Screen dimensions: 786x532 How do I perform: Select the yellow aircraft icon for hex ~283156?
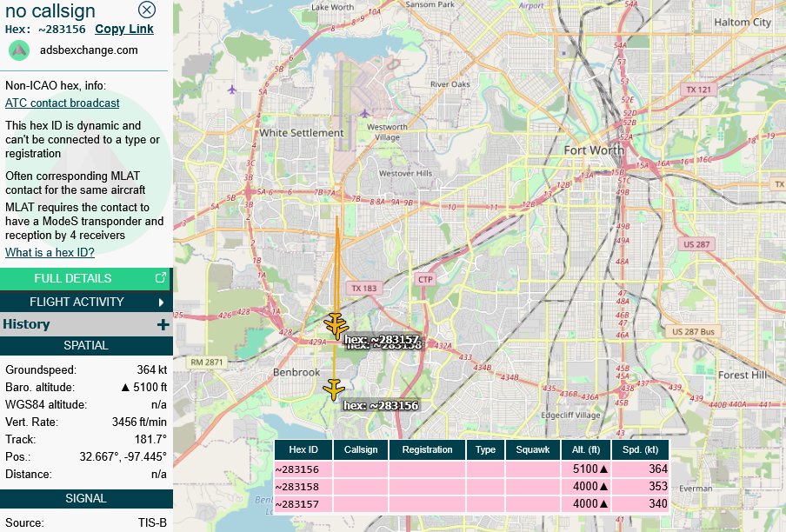[x=334, y=389]
